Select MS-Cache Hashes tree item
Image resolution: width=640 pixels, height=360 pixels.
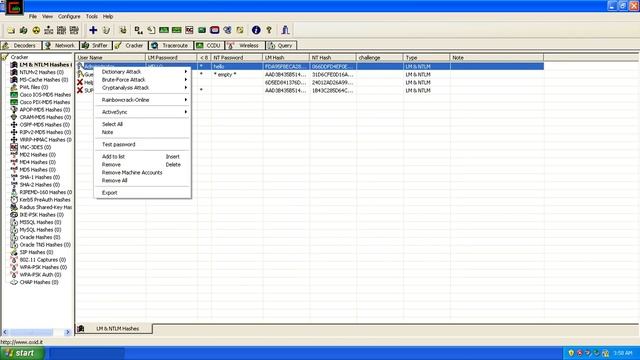tap(44, 80)
